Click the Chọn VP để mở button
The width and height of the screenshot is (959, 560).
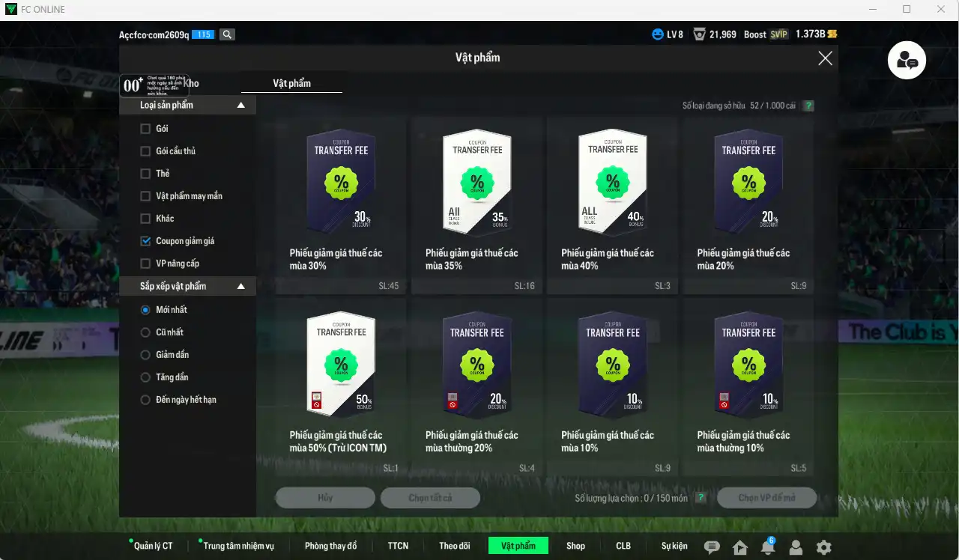(x=766, y=498)
